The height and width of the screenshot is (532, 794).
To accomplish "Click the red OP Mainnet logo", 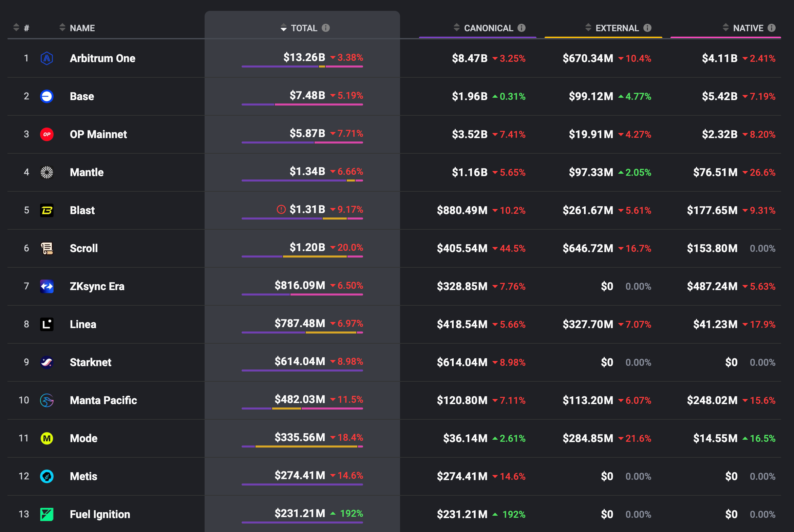I will point(47,134).
